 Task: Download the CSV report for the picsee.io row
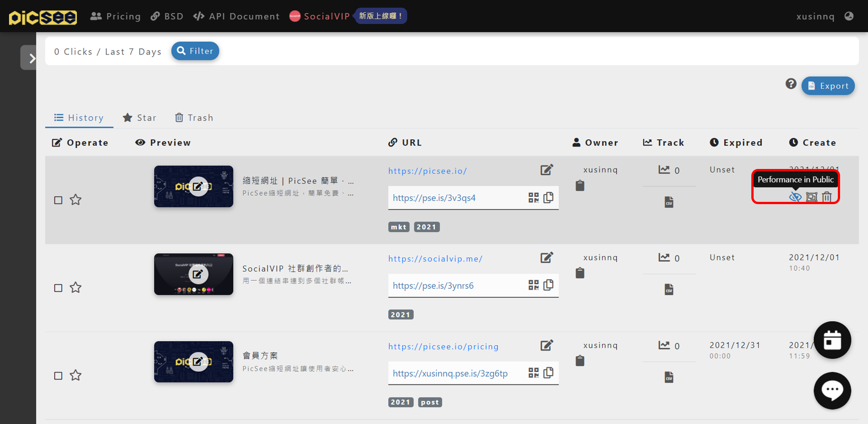point(669,202)
